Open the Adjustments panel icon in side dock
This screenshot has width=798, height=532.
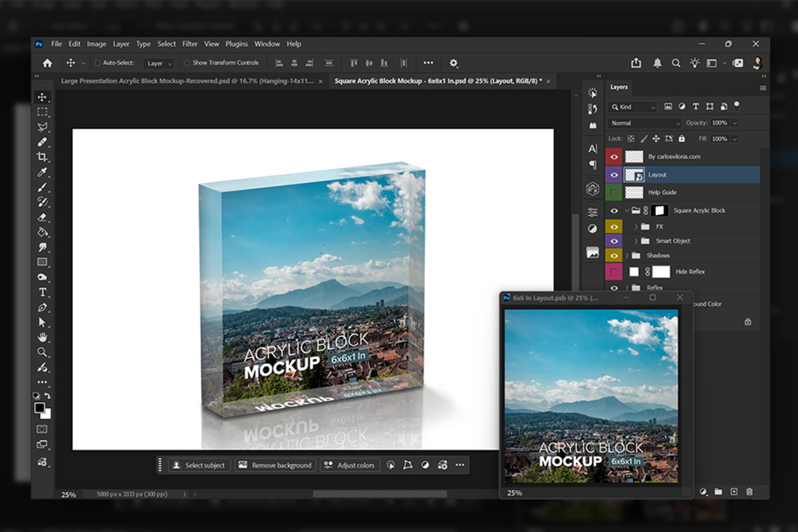593,229
